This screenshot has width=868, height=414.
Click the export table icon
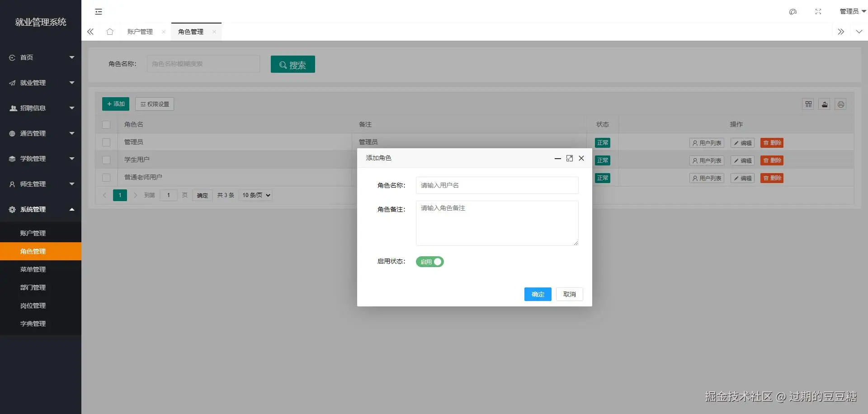[825, 104]
